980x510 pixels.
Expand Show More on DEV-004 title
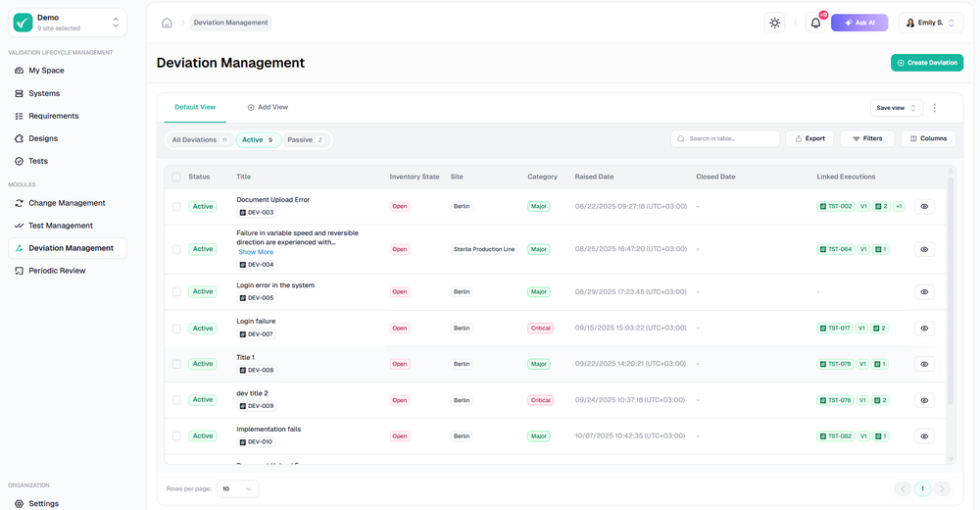(x=256, y=252)
